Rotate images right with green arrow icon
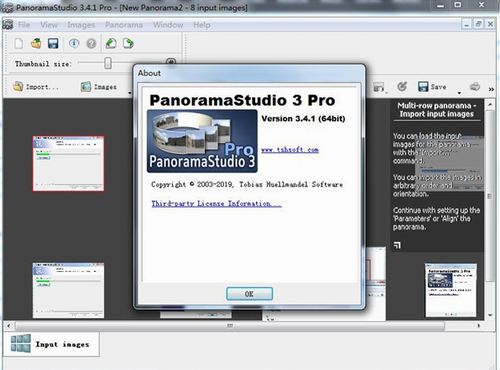 (128, 43)
